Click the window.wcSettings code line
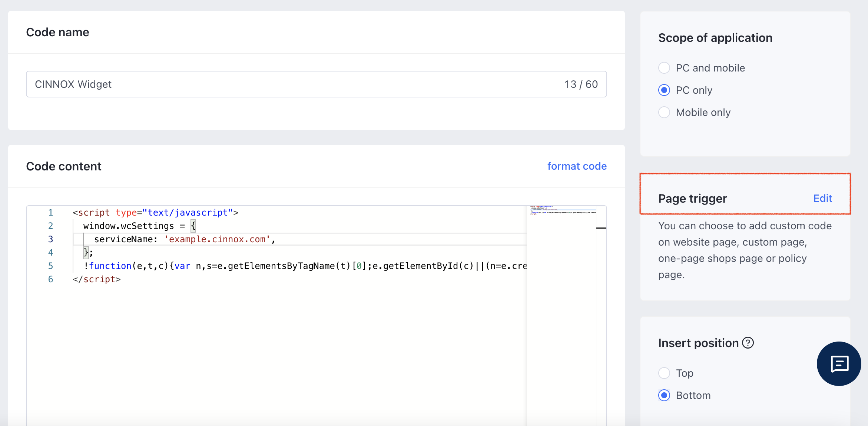 (x=139, y=226)
